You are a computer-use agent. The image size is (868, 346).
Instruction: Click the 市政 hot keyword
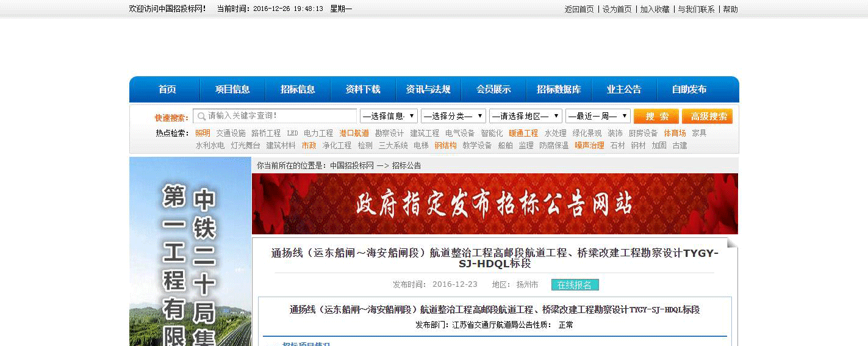(309, 146)
